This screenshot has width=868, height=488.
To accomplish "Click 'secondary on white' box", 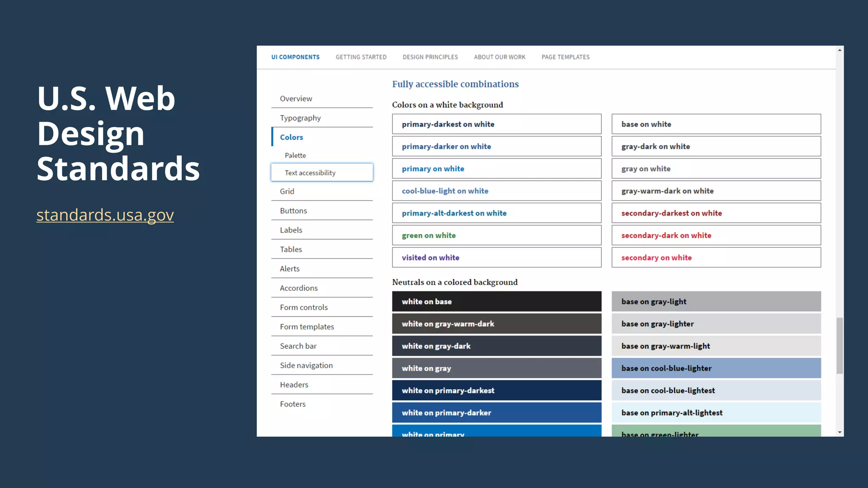I will (716, 258).
